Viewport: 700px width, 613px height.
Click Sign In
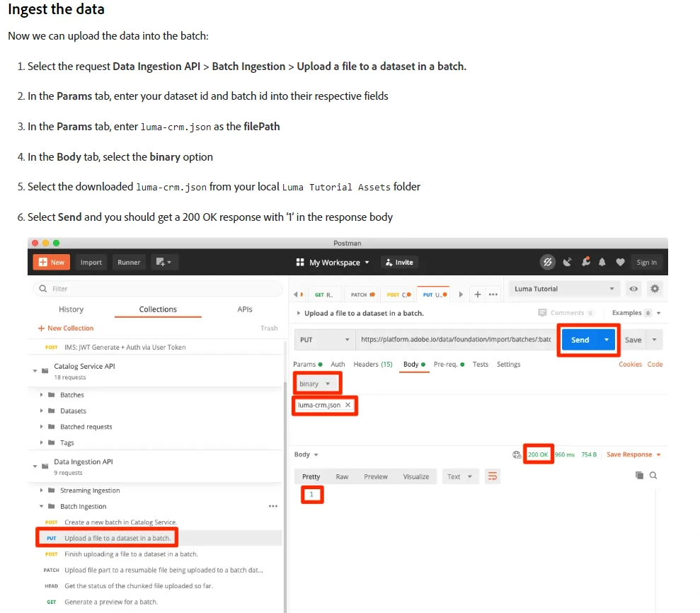[646, 263]
